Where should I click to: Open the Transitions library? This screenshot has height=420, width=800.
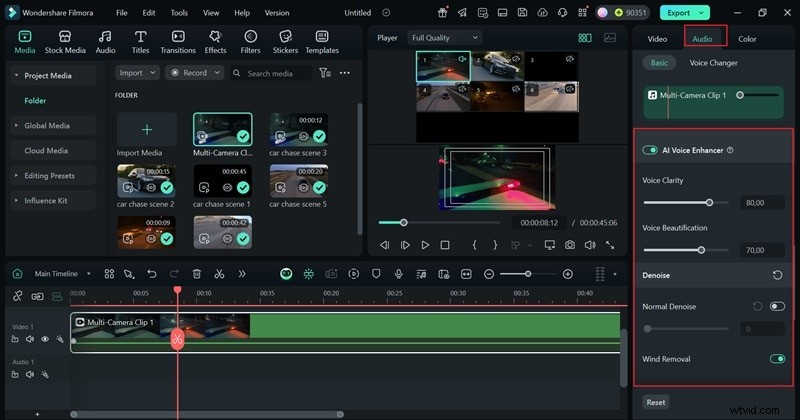click(x=178, y=41)
